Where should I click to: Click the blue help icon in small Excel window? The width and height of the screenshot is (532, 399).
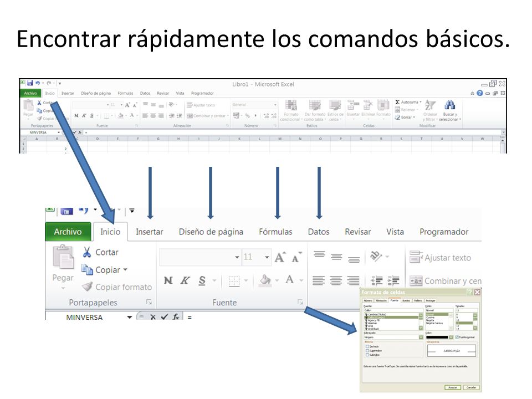[479, 93]
